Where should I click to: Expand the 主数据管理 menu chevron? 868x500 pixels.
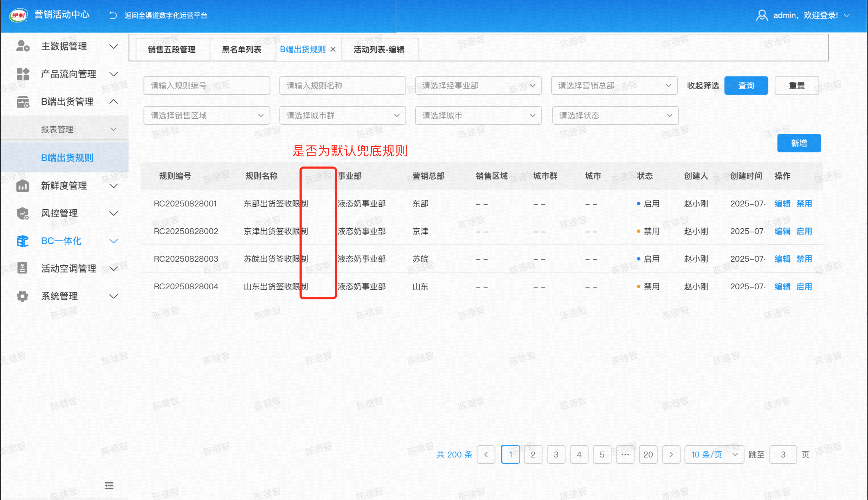click(x=113, y=46)
